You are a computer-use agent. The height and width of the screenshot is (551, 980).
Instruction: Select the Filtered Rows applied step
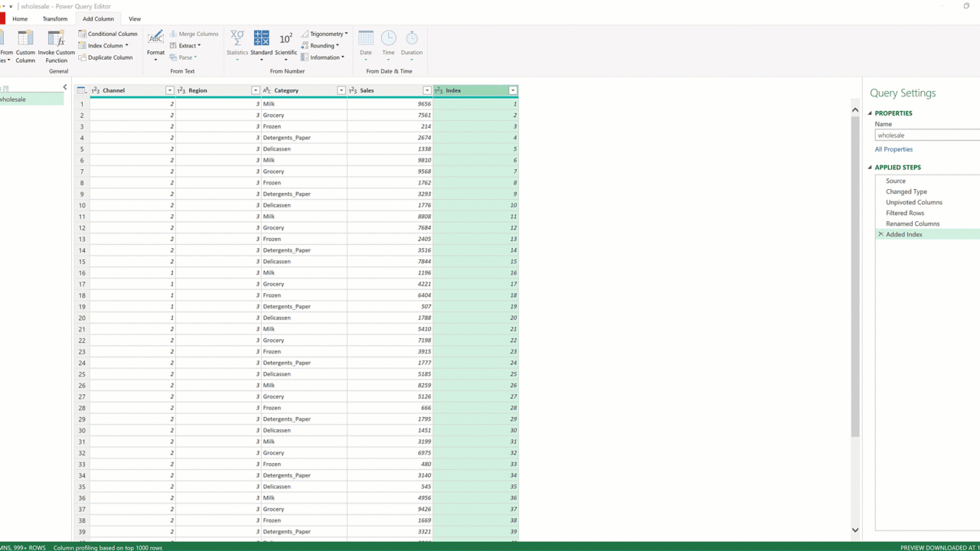[x=905, y=213]
